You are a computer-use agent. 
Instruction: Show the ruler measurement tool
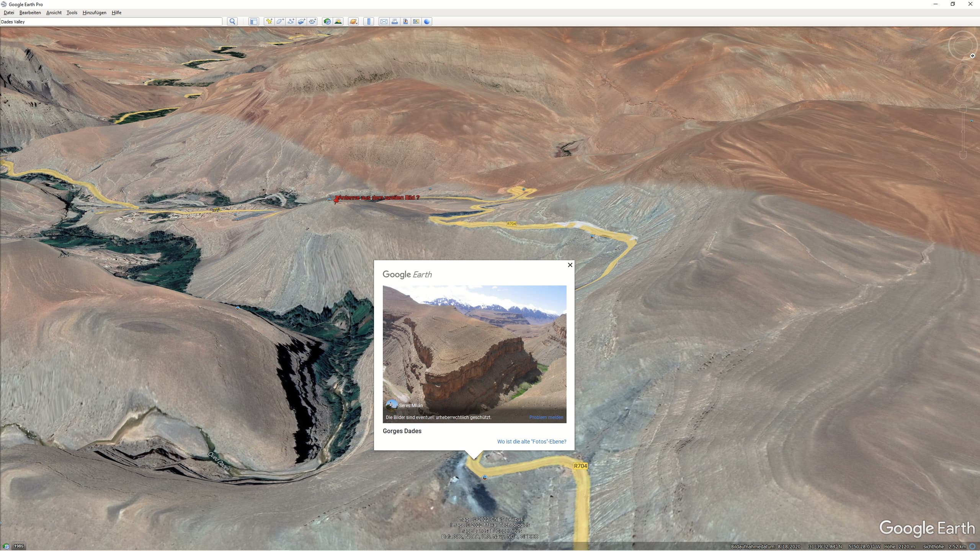click(x=368, y=21)
